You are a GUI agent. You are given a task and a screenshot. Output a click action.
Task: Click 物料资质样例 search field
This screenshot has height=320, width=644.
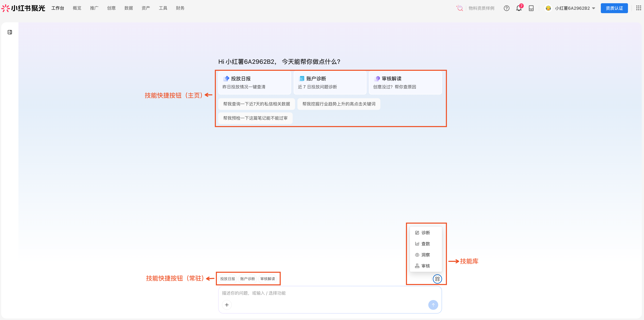tap(481, 8)
